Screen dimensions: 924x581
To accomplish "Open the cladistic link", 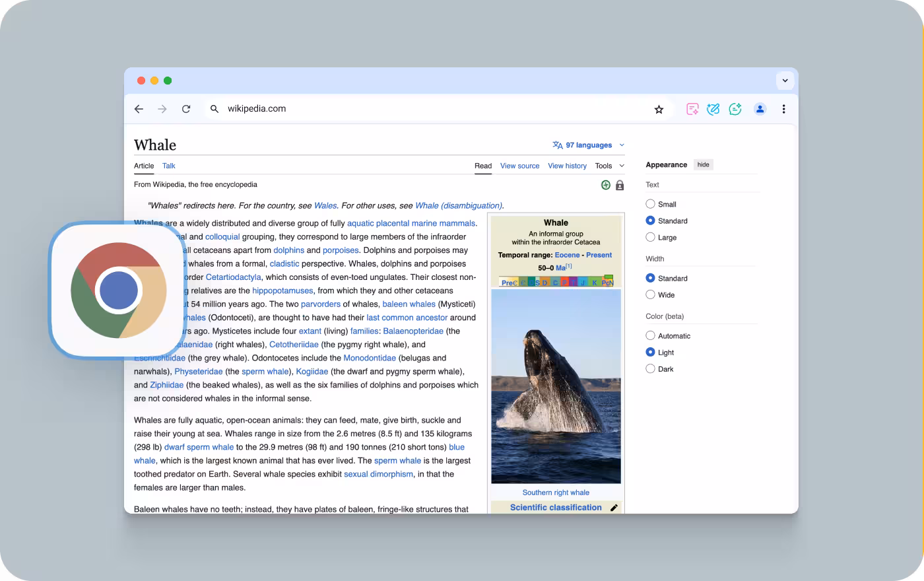I will pyautogui.click(x=284, y=264).
